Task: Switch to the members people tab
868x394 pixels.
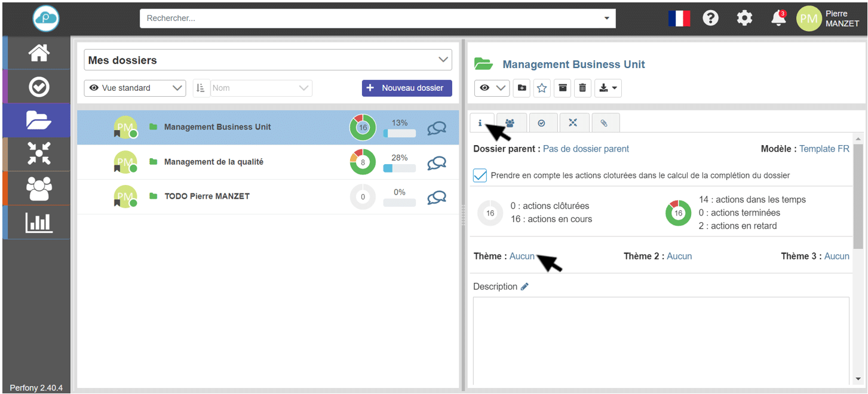Action: pyautogui.click(x=510, y=123)
